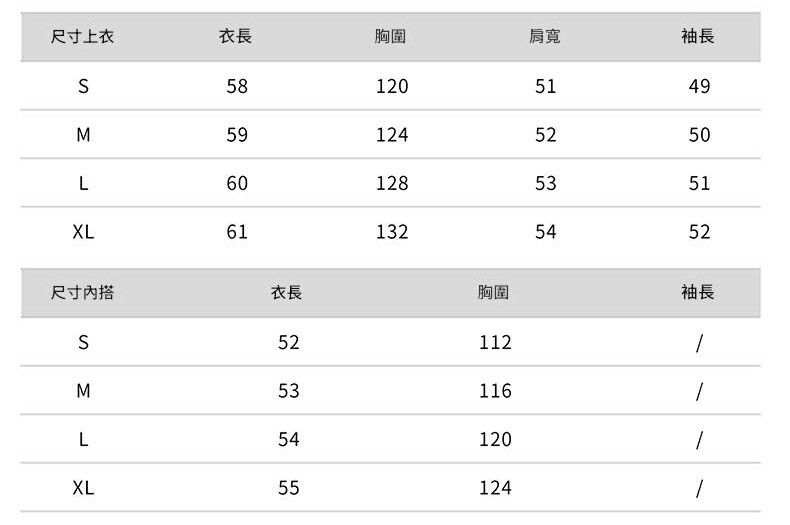Select the 衣長 value 55 in 尺寸內搭 table
Screen dimensions: 790x525
pos(289,488)
